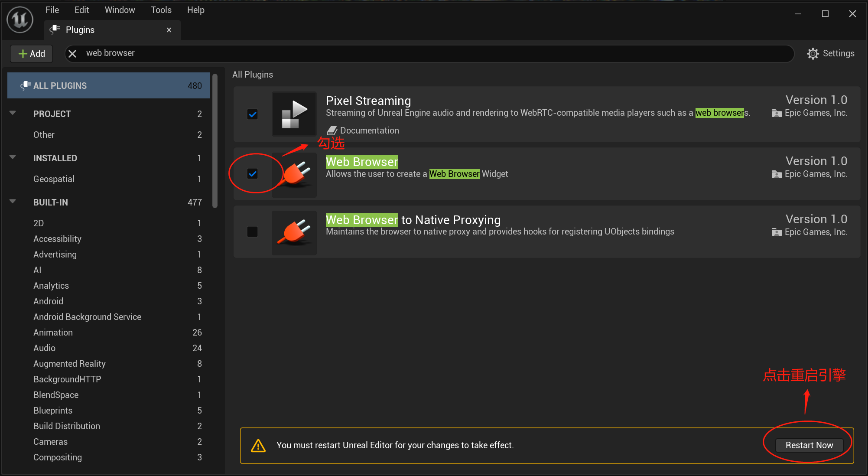Select the Android category
This screenshot has height=476, width=868.
point(108,301)
